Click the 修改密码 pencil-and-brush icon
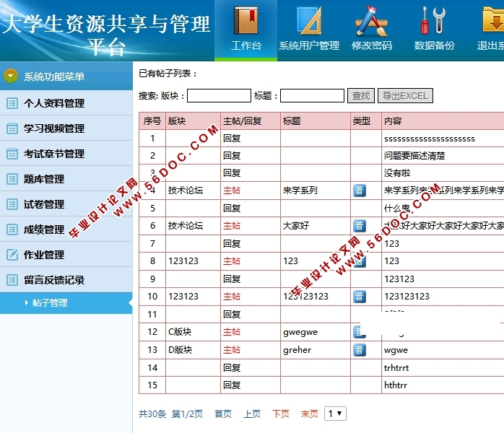 (x=372, y=20)
